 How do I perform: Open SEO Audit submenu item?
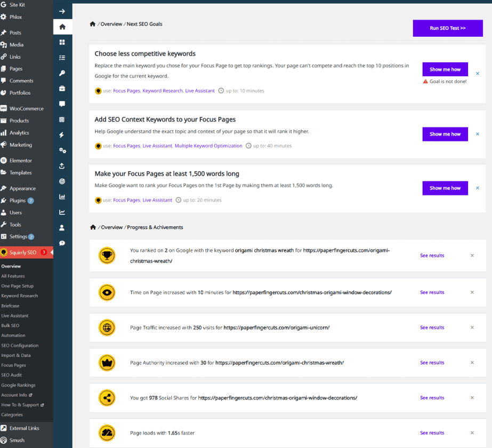pyautogui.click(x=11, y=375)
